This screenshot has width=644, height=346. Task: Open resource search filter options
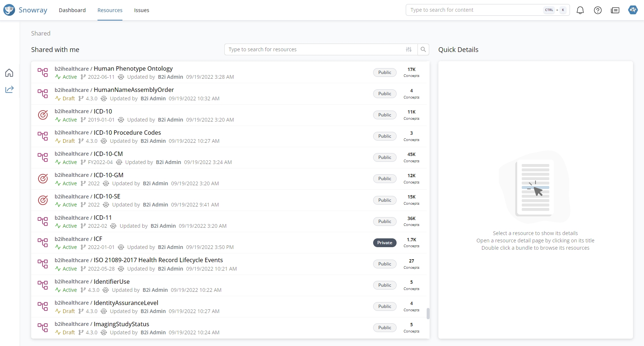pyautogui.click(x=409, y=49)
